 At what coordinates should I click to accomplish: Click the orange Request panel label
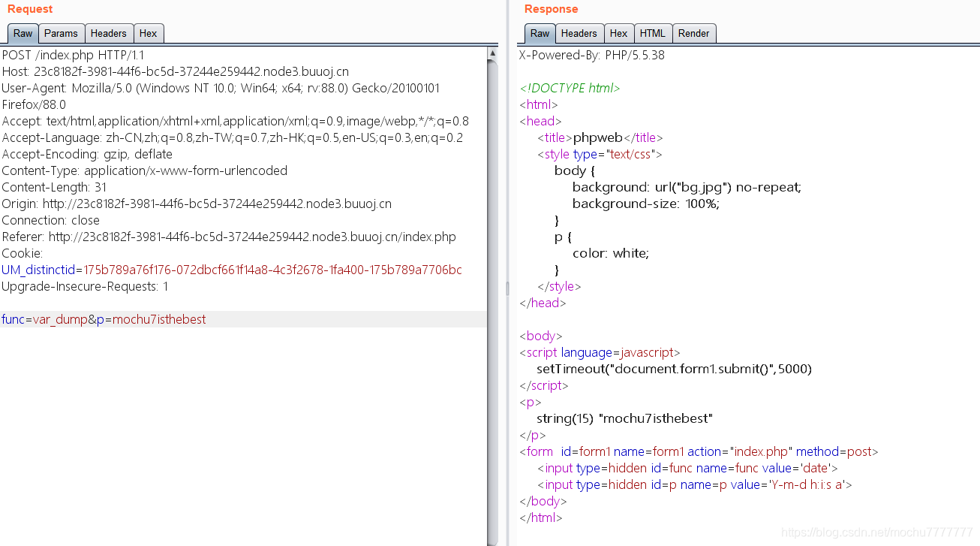pyautogui.click(x=29, y=9)
